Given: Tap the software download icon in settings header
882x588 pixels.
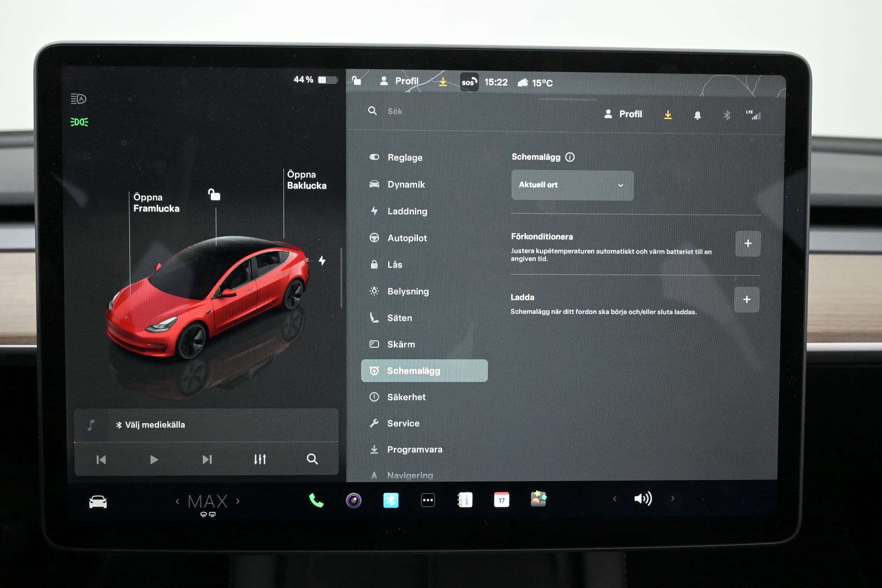Looking at the screenshot, I should 668,114.
